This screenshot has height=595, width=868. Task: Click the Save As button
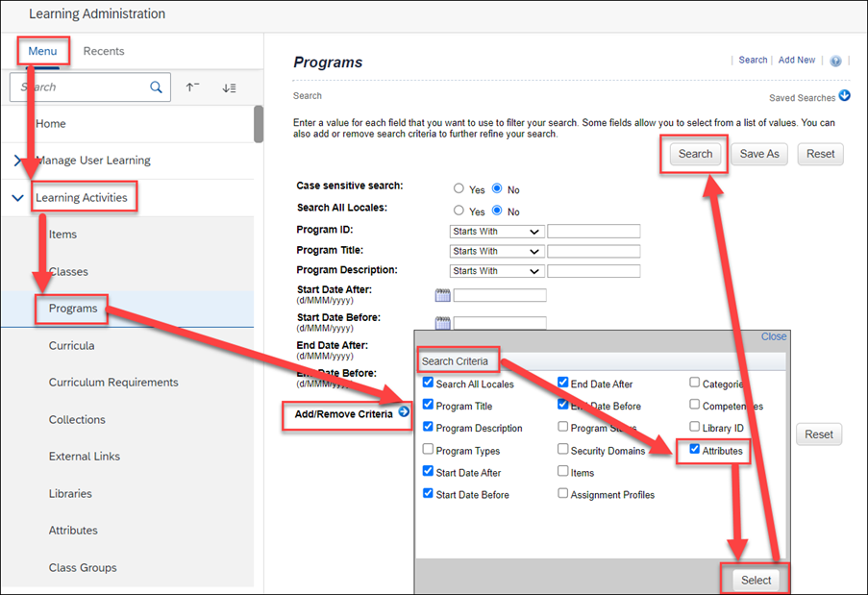(x=758, y=154)
